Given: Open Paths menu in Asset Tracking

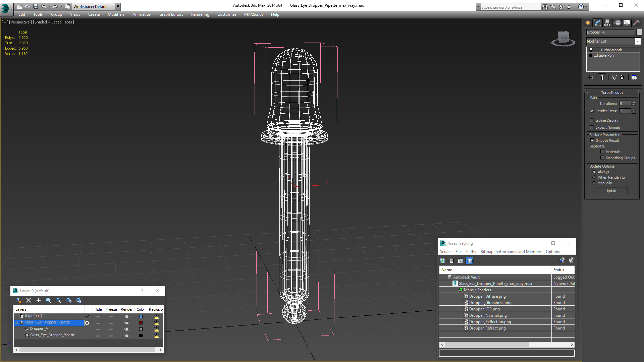Looking at the screenshot, I should 471,252.
